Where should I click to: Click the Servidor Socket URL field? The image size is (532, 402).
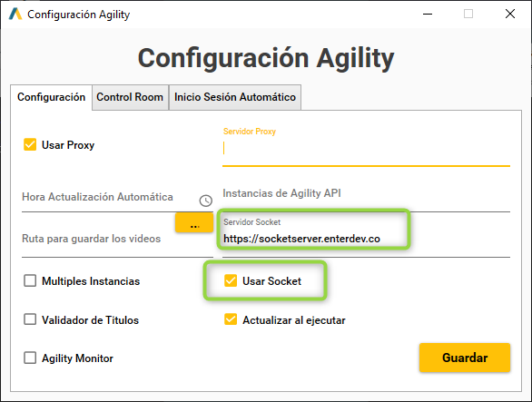pyautogui.click(x=366, y=239)
